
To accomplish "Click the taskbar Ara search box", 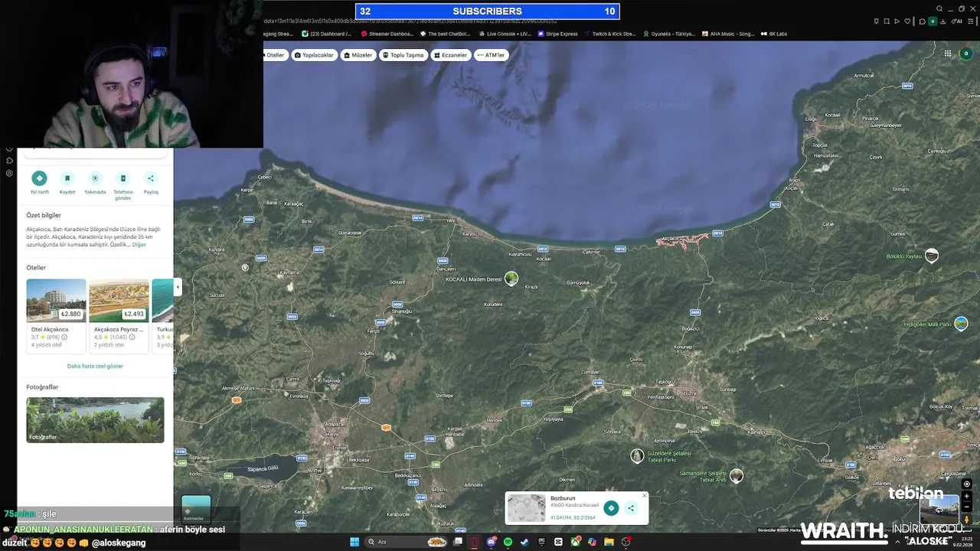I will click(406, 542).
